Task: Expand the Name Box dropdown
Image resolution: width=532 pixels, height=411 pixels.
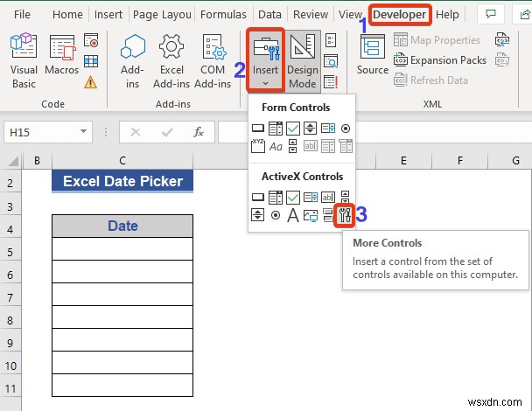Action: tap(83, 131)
